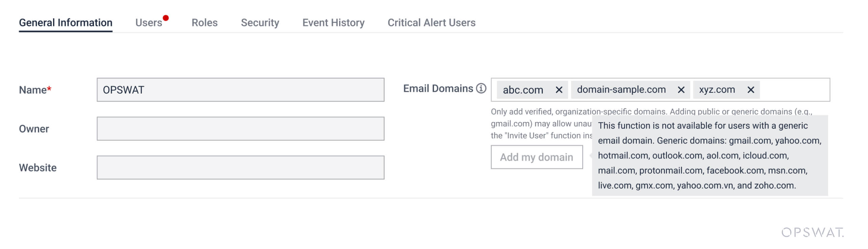Click the Email Domains label
Viewport: 868px width, 249px height.
click(x=438, y=88)
